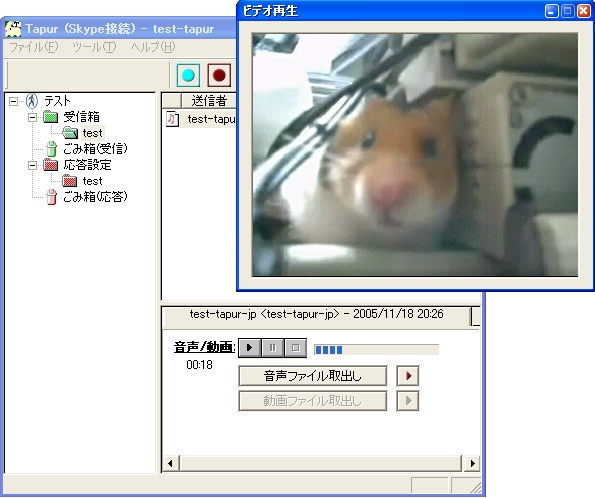The image size is (595, 498).
Task: Collapse the 応答設定 folder node
Action: click(33, 165)
